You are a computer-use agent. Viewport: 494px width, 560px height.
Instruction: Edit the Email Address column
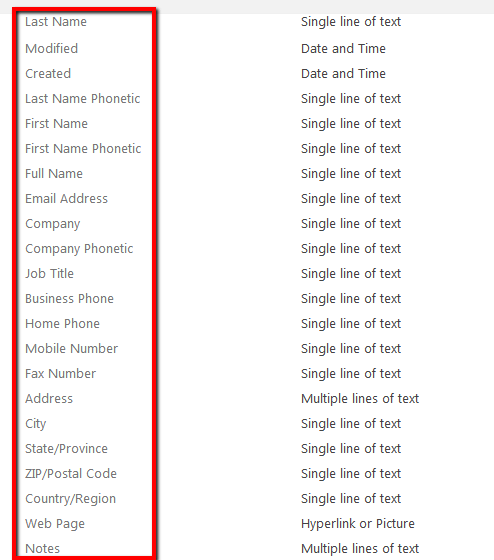66,199
